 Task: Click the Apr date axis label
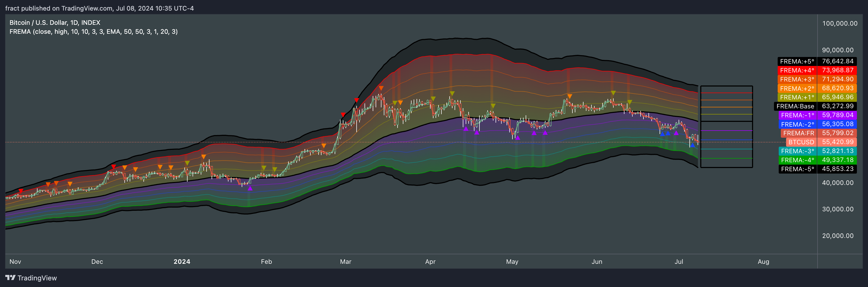[x=430, y=262]
